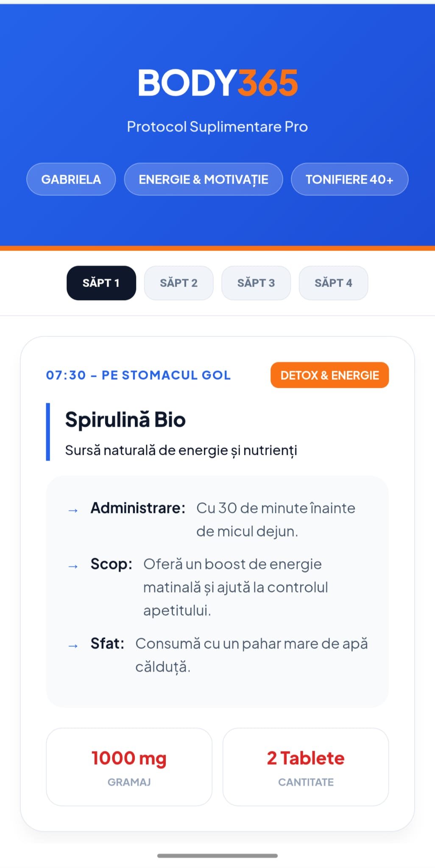Screen dimensions: 435x868
Task: Select the SĂPT 1 tab
Action: point(101,283)
